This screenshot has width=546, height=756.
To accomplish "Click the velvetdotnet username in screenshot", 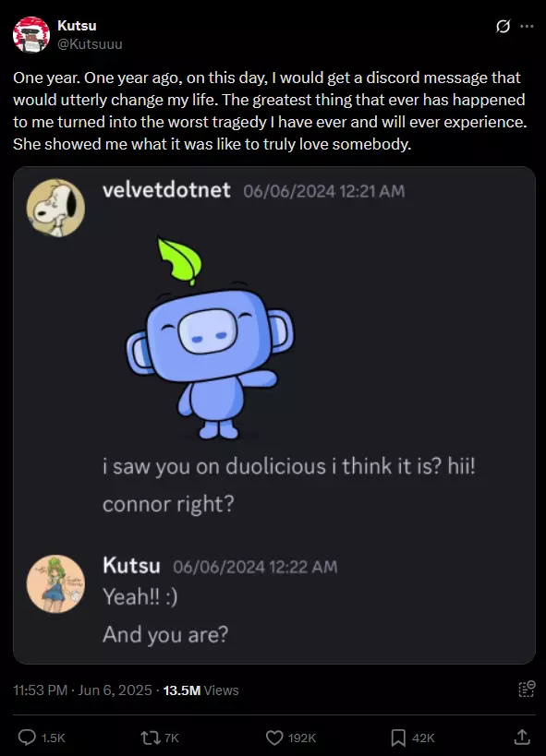I will coord(166,190).
